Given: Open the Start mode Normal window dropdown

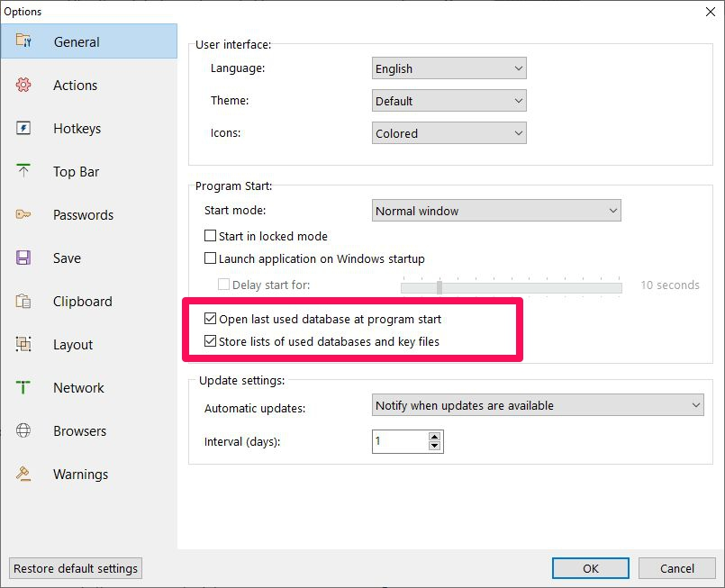Looking at the screenshot, I should click(496, 211).
